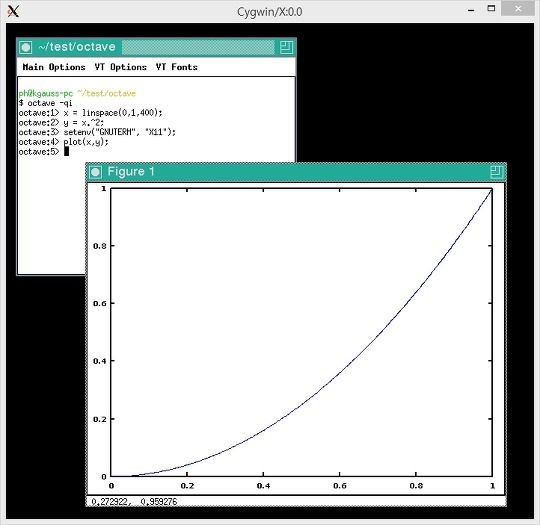Click the ph@kgauss-pc prompt text
The height and width of the screenshot is (525, 540).
(45, 93)
